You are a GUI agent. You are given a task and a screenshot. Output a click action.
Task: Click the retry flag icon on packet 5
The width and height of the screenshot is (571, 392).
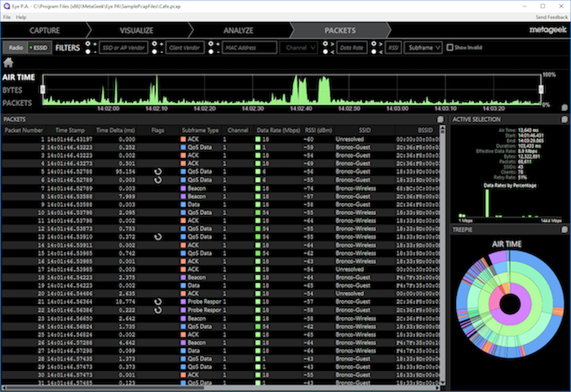157,171
